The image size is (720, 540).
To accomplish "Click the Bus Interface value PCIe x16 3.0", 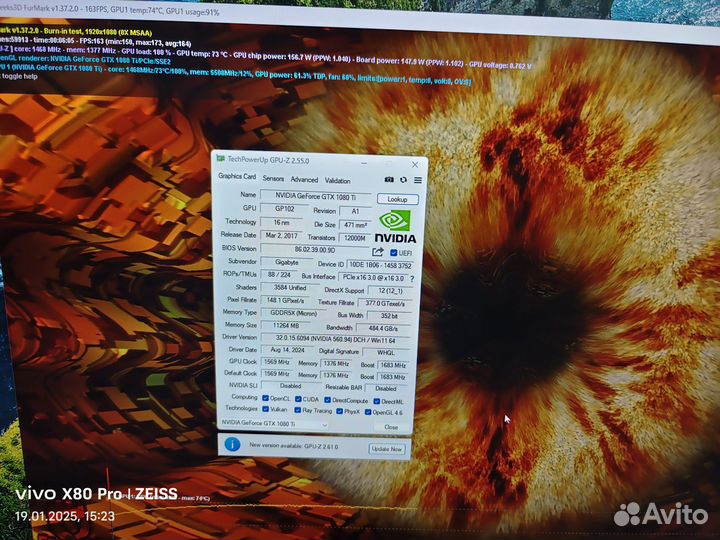I will pos(373,278).
